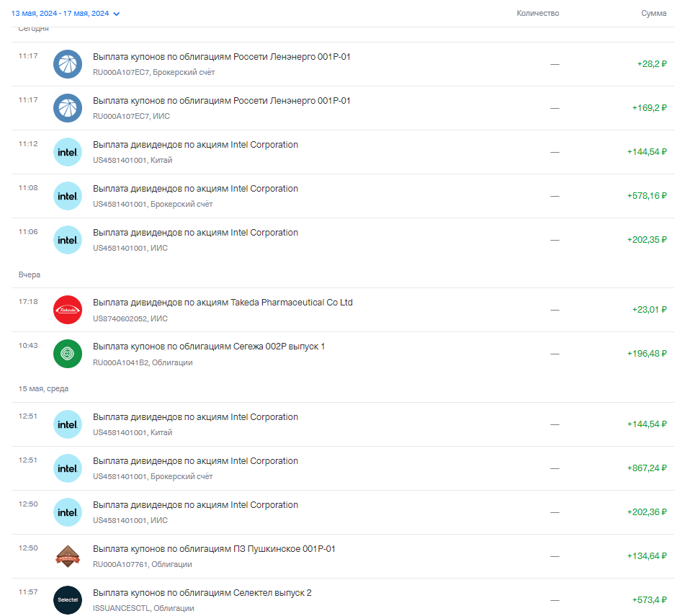Click the Intel logo in the 11:12 row
This screenshot has height=616, width=685.
coord(68,152)
